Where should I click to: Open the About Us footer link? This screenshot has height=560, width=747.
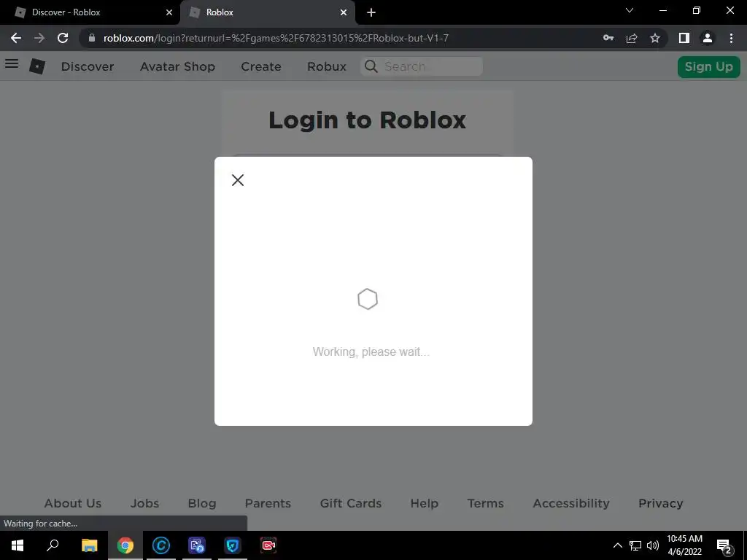(73, 503)
